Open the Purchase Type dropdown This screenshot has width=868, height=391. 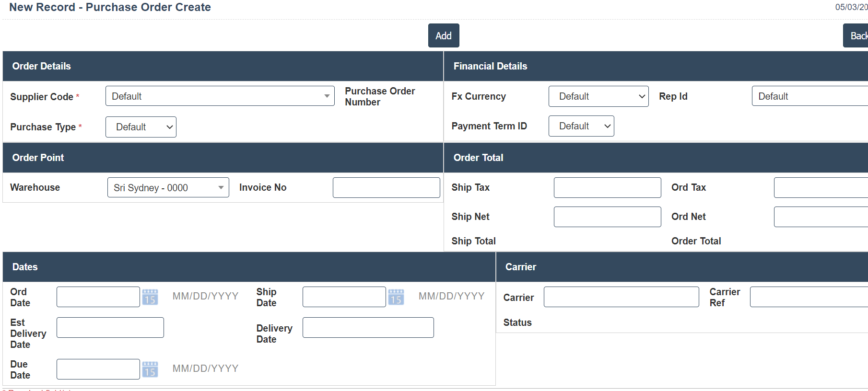(x=141, y=127)
